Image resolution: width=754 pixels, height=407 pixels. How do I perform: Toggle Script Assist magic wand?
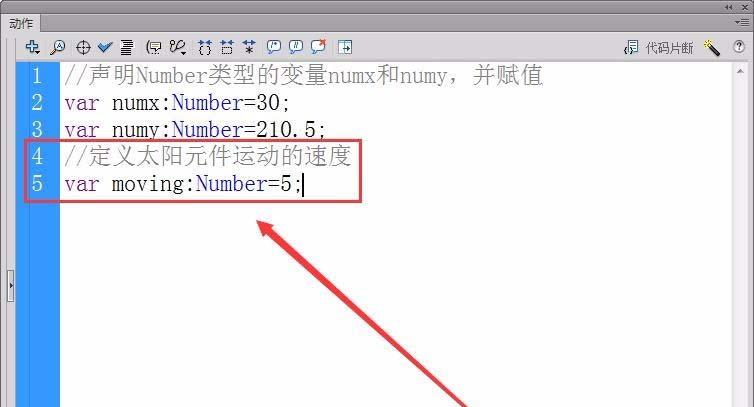(x=712, y=48)
